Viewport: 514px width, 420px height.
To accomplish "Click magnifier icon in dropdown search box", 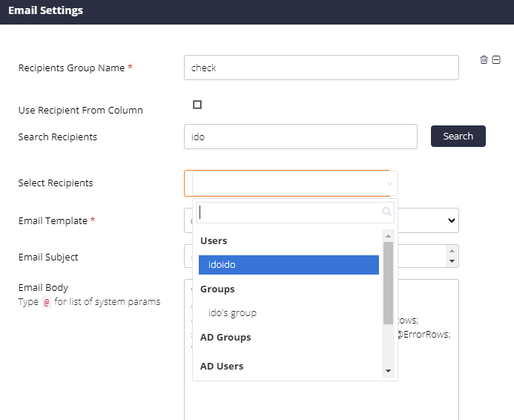I will [x=387, y=211].
